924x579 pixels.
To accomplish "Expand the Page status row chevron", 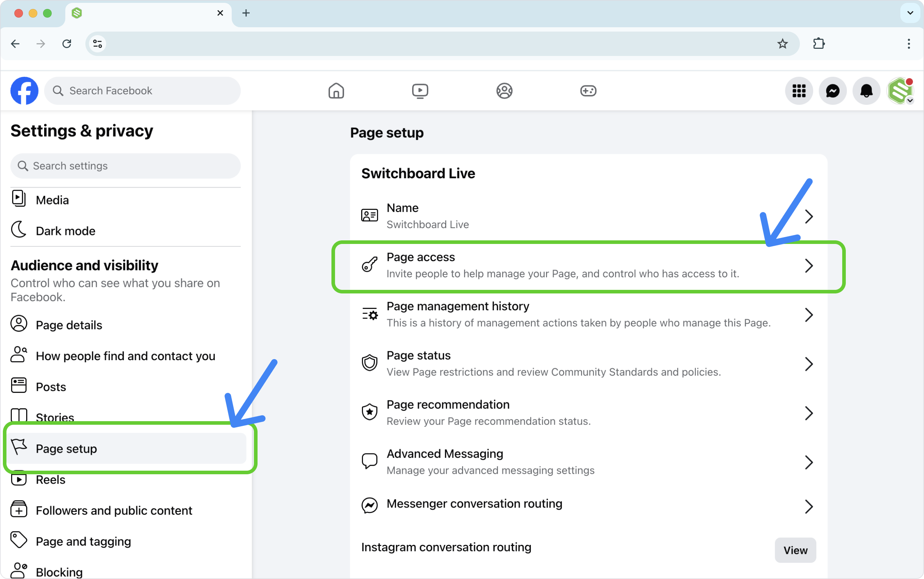I will coord(808,364).
